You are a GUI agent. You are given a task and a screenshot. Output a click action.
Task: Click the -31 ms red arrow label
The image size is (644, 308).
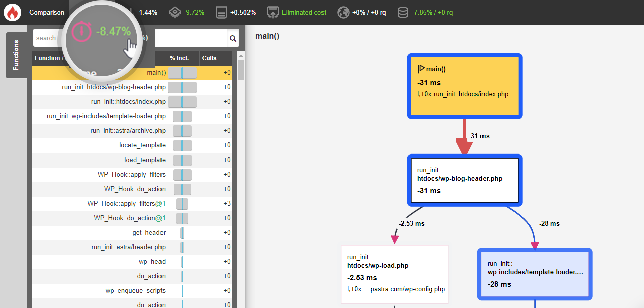click(479, 136)
